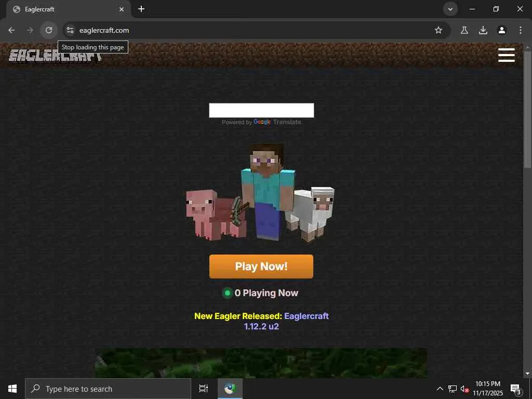532x399 pixels.
Task: Click the stop loading page button
Action: tap(49, 30)
